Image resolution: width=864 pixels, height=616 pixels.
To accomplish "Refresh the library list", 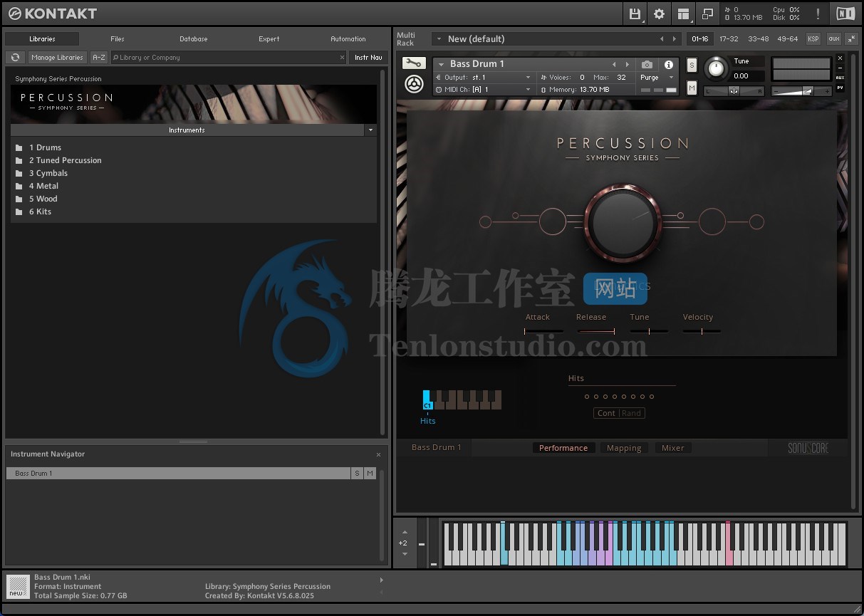I will tap(15, 58).
